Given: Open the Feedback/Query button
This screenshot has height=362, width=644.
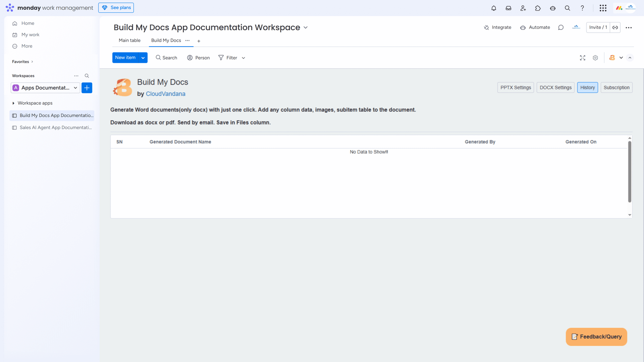Looking at the screenshot, I should (596, 337).
